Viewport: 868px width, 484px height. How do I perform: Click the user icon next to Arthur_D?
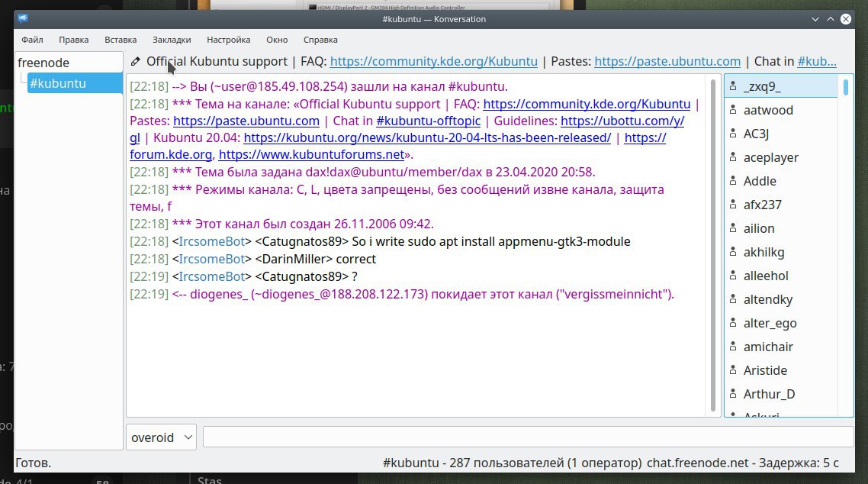point(733,394)
